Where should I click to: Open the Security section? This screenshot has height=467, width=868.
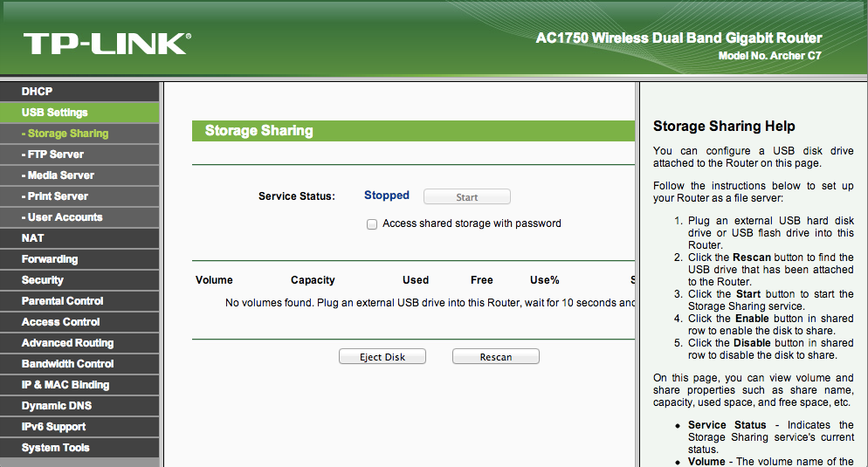[x=43, y=280]
